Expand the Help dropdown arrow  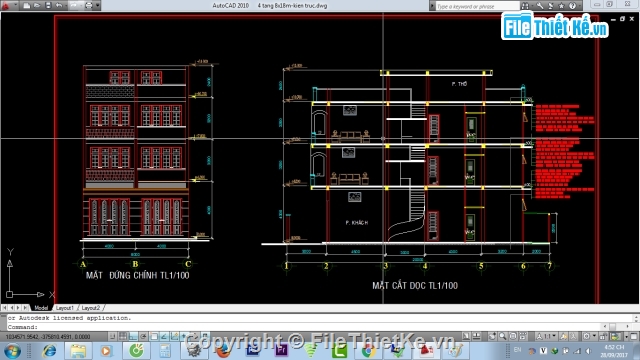[580, 6]
